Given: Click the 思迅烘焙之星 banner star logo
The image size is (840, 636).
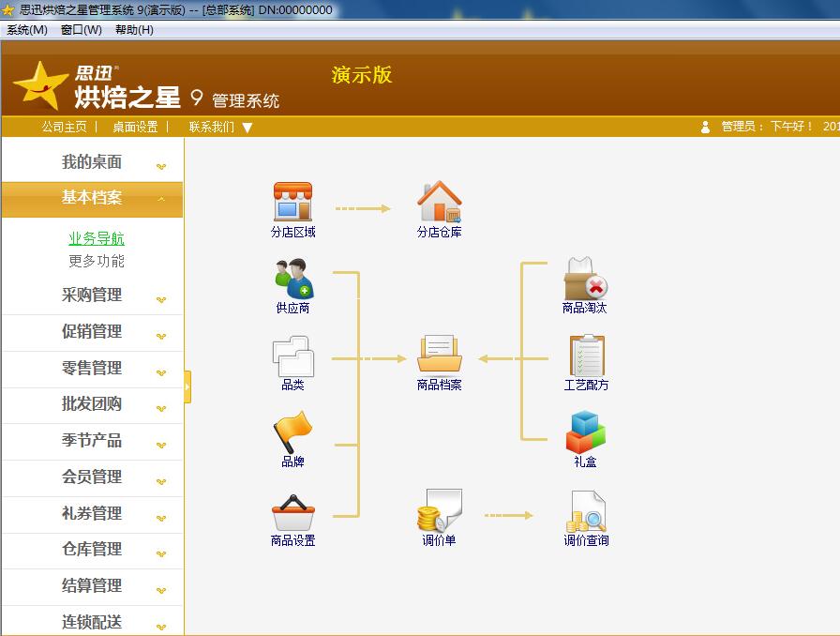Looking at the screenshot, I should pos(40,85).
